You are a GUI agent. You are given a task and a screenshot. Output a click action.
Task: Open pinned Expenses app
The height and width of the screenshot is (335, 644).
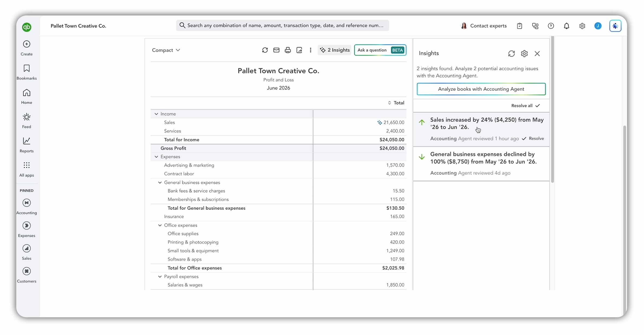point(27,230)
